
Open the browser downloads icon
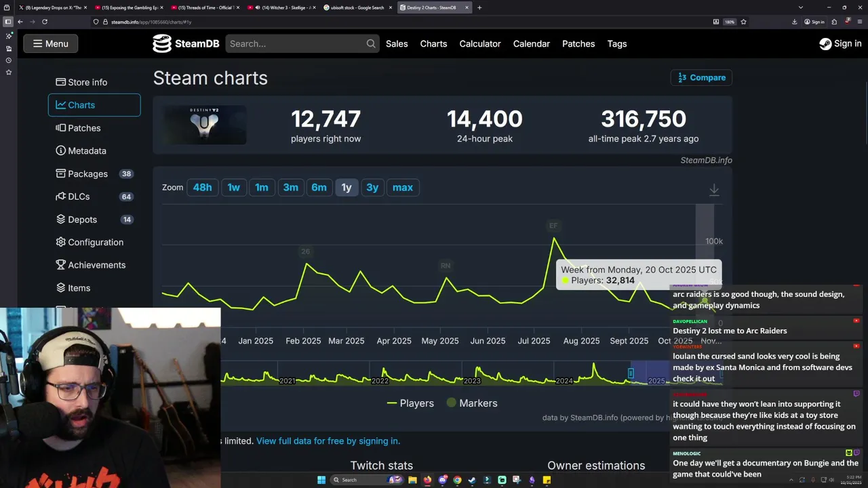click(x=794, y=22)
